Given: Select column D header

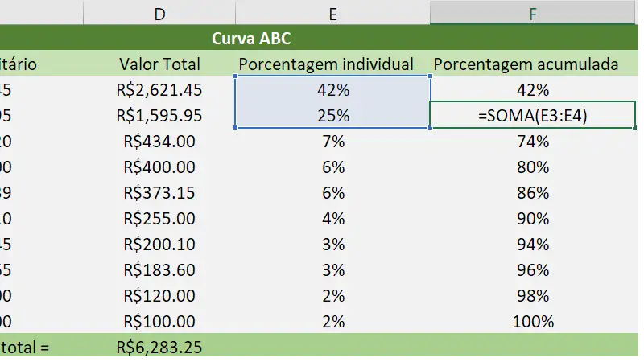Looking at the screenshot, I should click(x=159, y=12).
